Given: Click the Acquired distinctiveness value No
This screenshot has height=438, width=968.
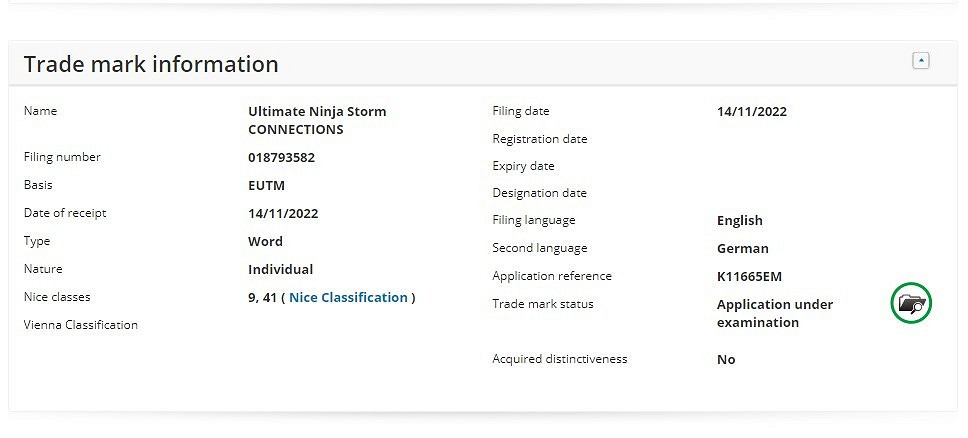Looking at the screenshot, I should tap(726, 359).
